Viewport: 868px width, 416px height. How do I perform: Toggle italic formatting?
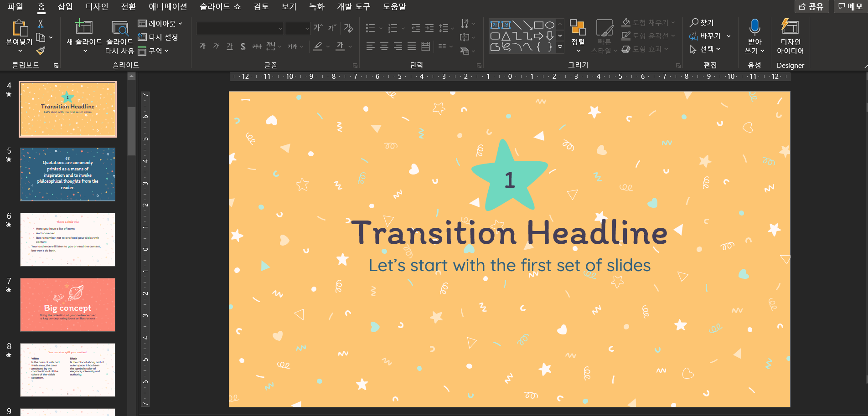pos(216,46)
